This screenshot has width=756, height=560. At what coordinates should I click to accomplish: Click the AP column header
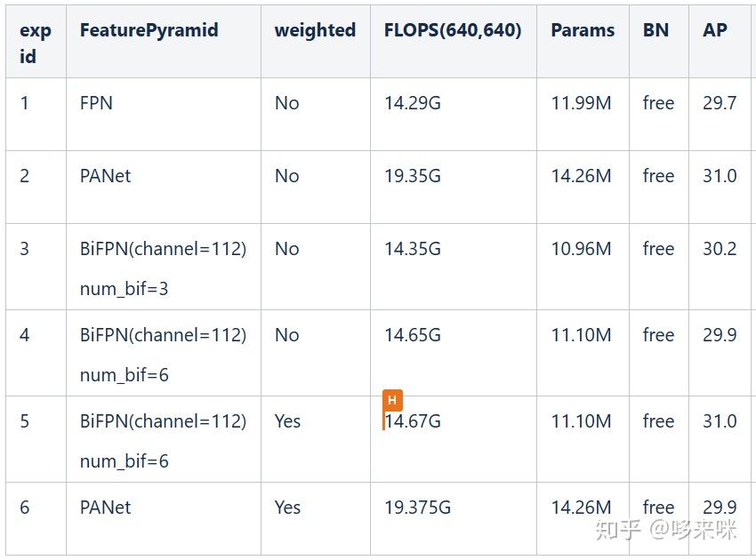tap(715, 29)
